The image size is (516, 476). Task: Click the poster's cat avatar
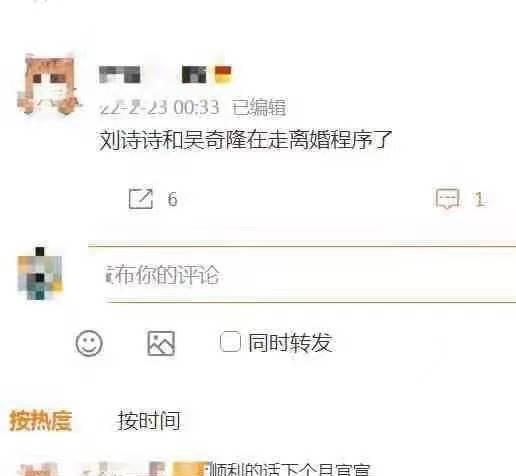coord(49,84)
